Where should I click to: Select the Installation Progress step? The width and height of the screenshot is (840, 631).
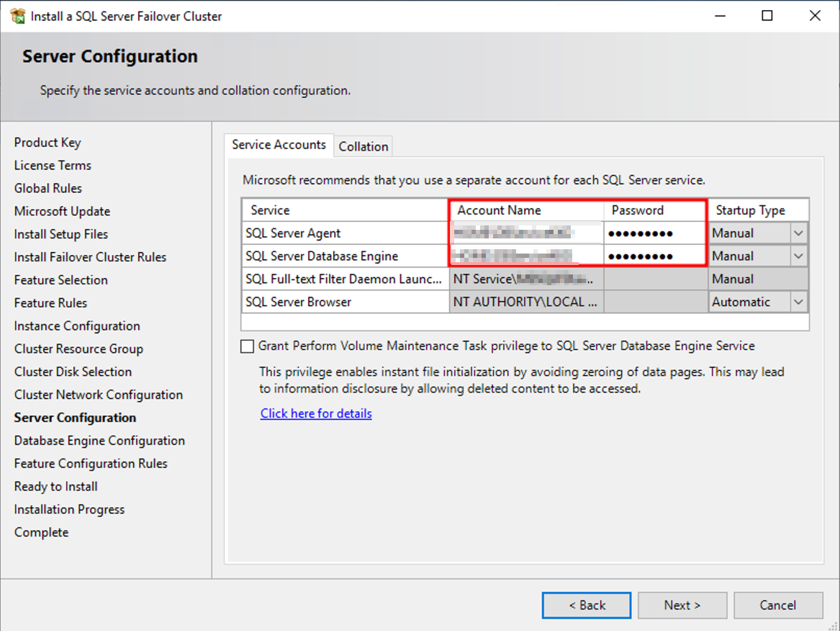69,510
